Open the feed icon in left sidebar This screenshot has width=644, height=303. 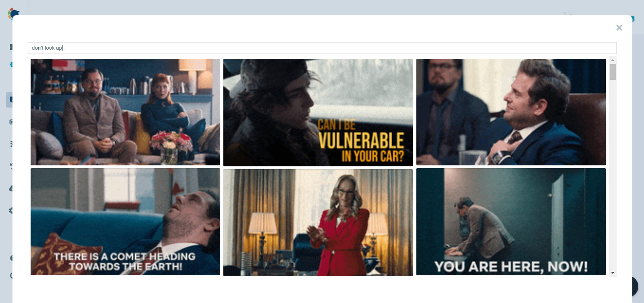click(11, 144)
